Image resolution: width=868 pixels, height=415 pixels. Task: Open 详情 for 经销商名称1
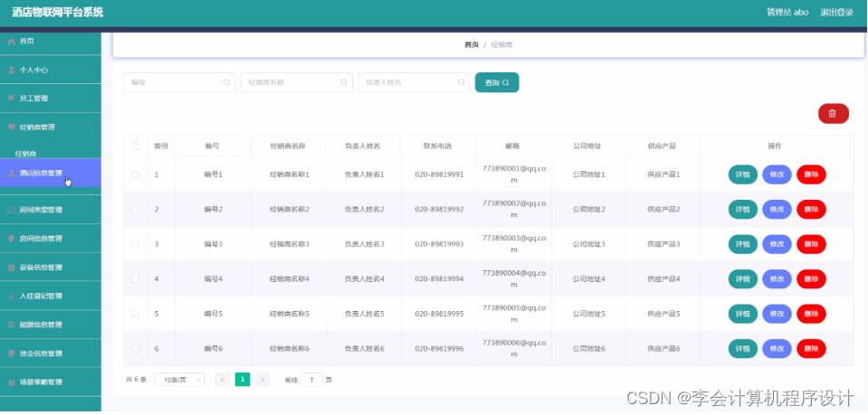pyautogui.click(x=742, y=174)
